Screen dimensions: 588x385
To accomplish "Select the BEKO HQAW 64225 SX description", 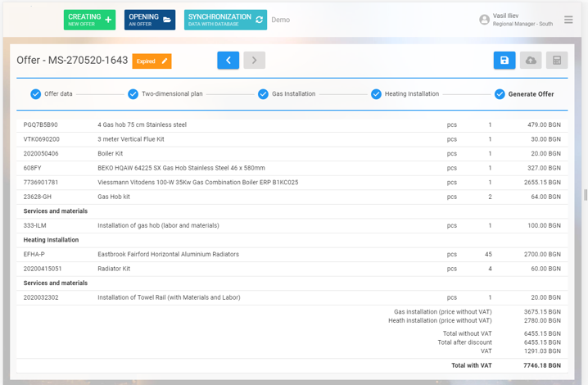I will 181,168.
